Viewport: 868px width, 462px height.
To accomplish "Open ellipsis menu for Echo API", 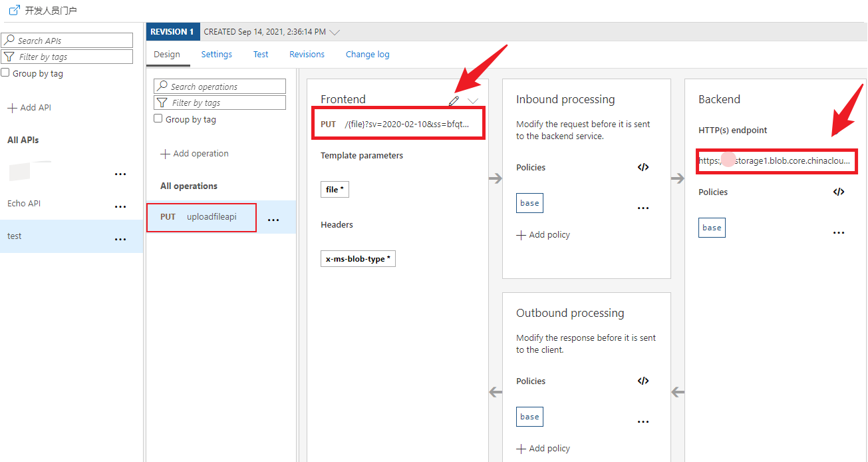I will pos(120,207).
